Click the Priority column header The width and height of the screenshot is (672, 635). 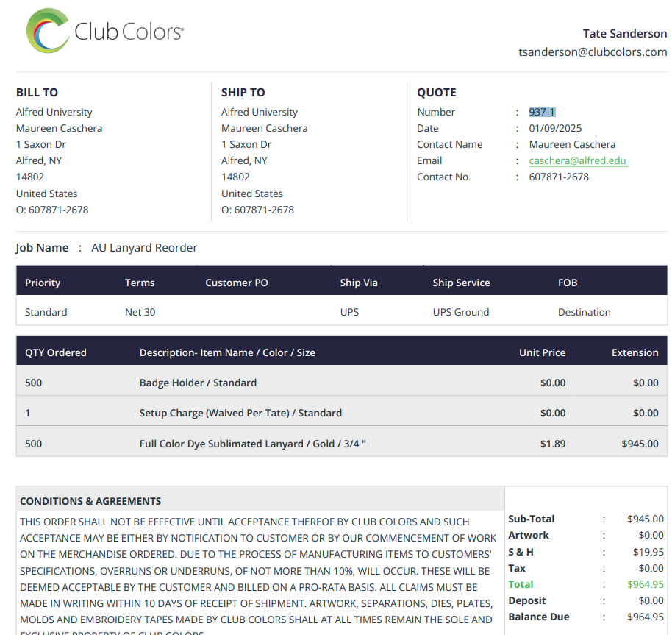coord(43,283)
